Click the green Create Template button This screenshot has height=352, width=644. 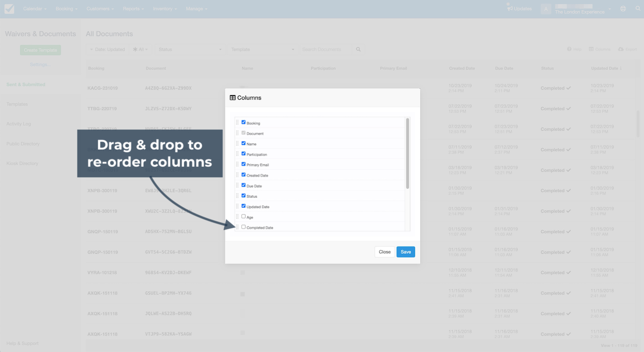41,50
